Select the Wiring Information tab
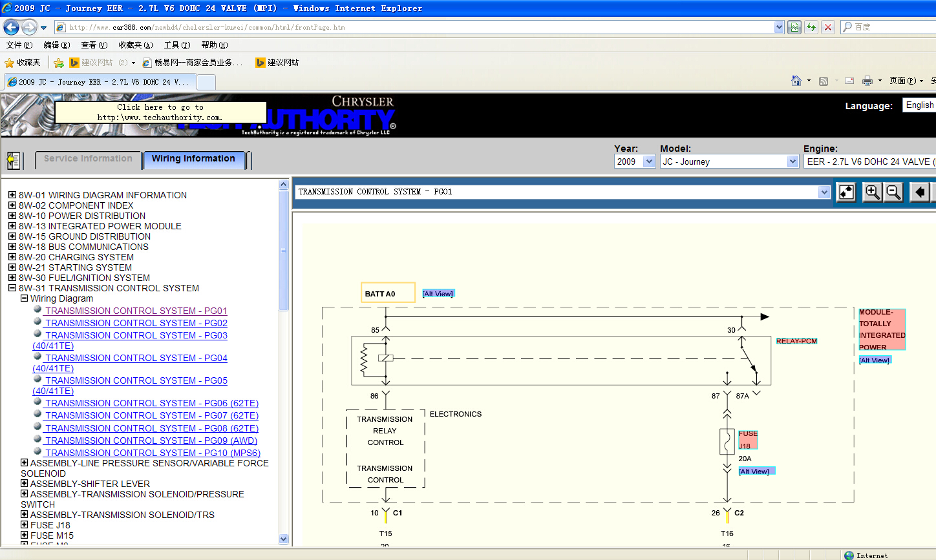936x560 pixels. [x=193, y=160]
